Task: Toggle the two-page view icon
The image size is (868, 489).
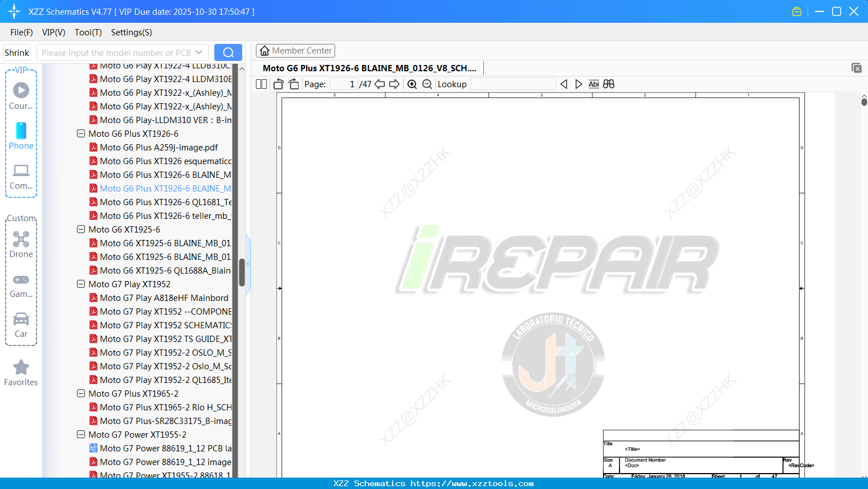Action: pos(261,84)
